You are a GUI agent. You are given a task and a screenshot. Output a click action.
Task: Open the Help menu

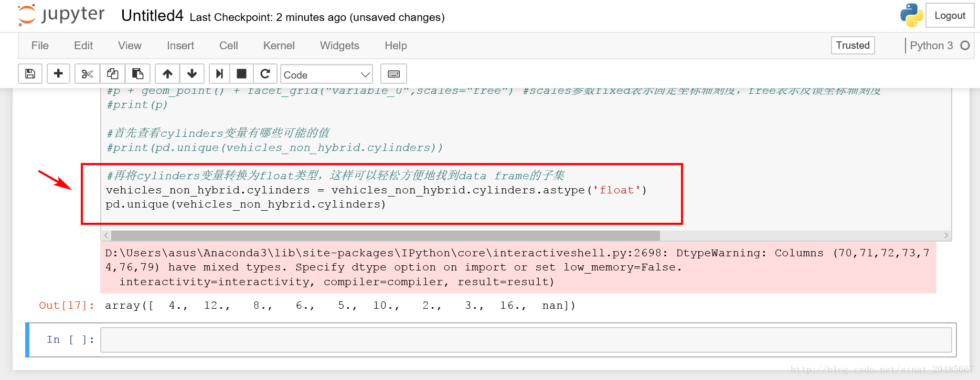click(x=396, y=46)
